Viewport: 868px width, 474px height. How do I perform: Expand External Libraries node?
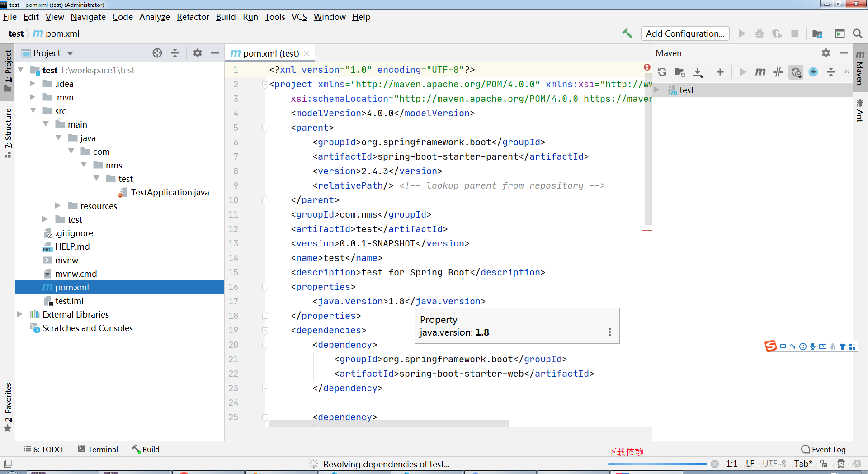click(x=19, y=314)
